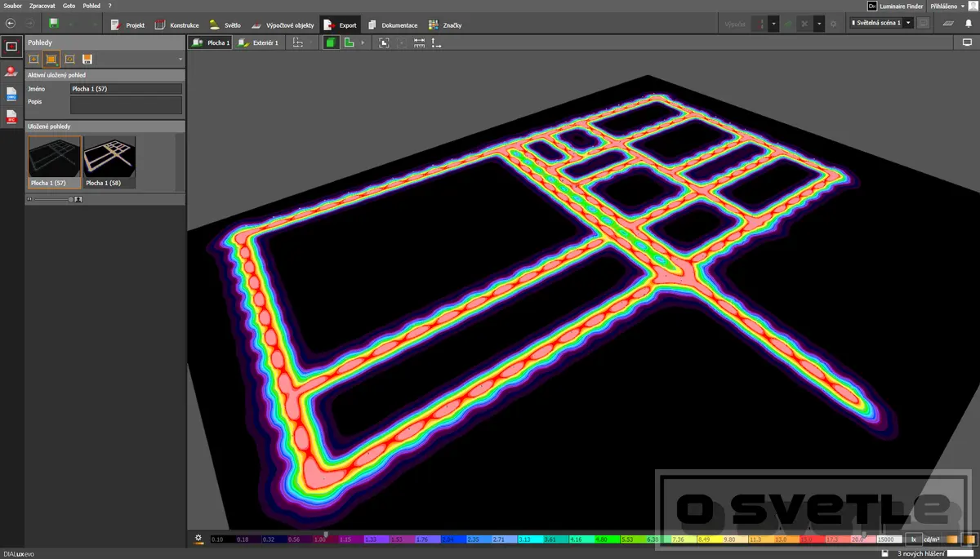Toggle the lx illuminance unit button
This screenshot has width=980, height=559.
pyautogui.click(x=914, y=539)
